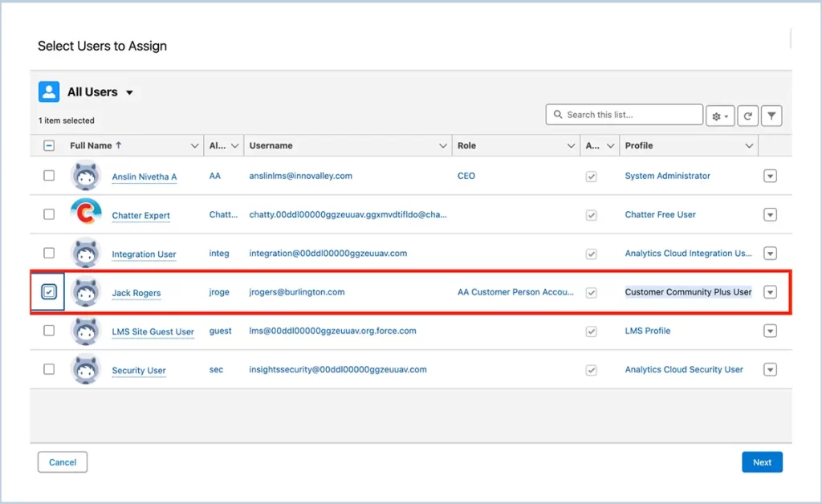Show row actions for Anslin Nivetha A
This screenshot has height=504, width=822.
click(x=770, y=176)
